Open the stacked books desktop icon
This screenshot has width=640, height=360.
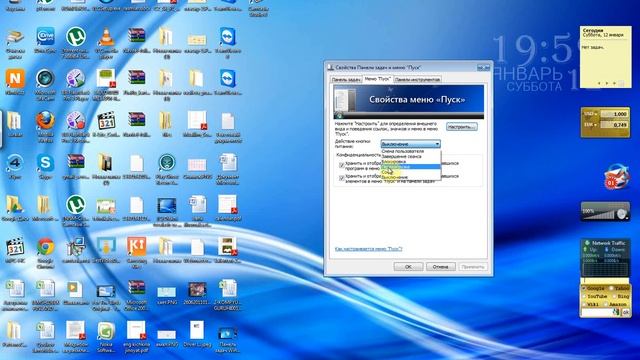15,38
